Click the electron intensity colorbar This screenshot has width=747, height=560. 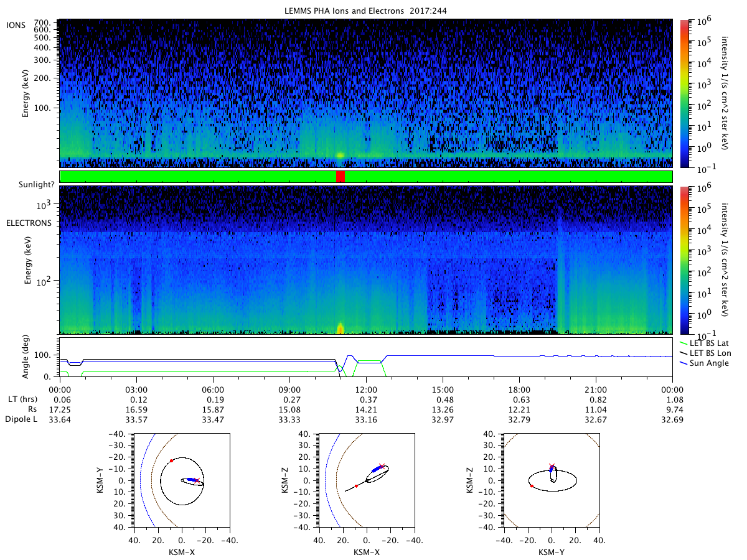[x=684, y=259]
